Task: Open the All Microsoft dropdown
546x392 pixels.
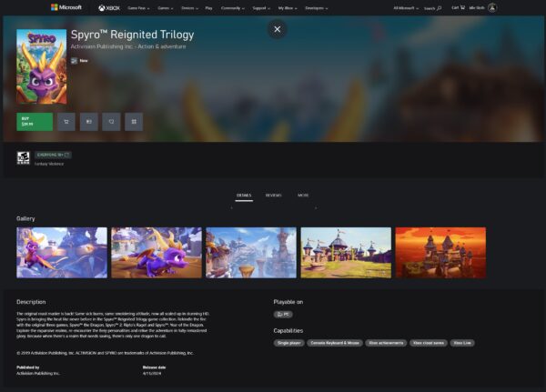Action: point(405,7)
